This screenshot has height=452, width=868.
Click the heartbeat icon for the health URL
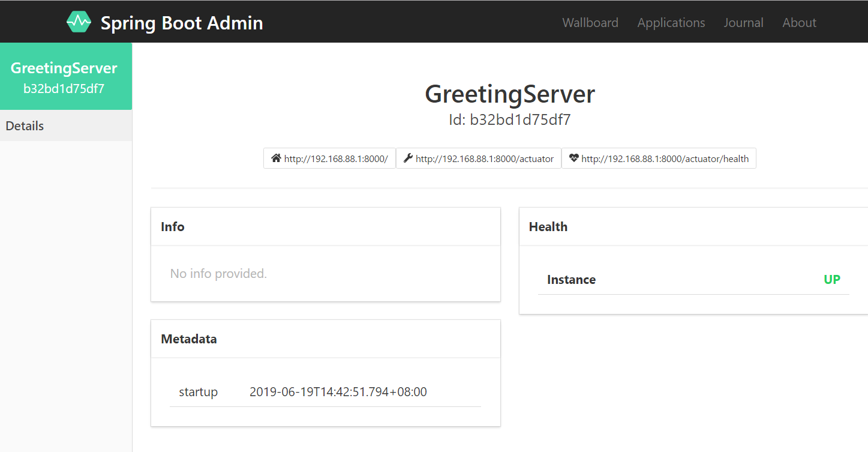pyautogui.click(x=574, y=158)
